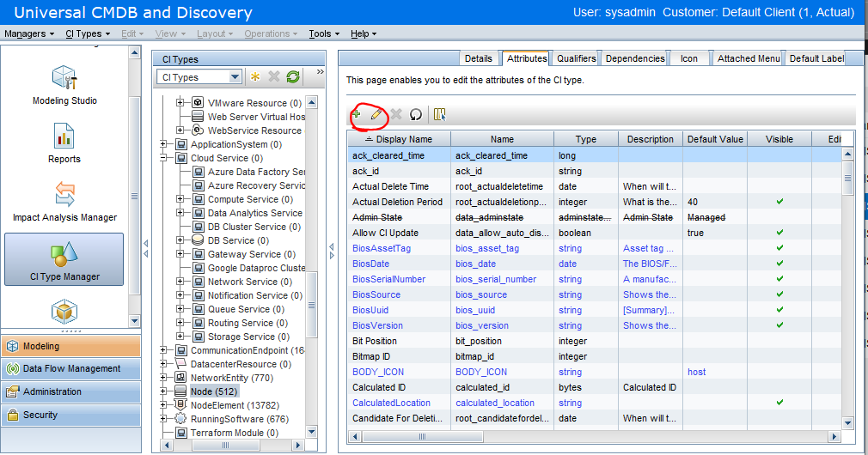The height and width of the screenshot is (455, 868).
Task: Click sidebar scroll down arrow
Action: click(x=135, y=321)
